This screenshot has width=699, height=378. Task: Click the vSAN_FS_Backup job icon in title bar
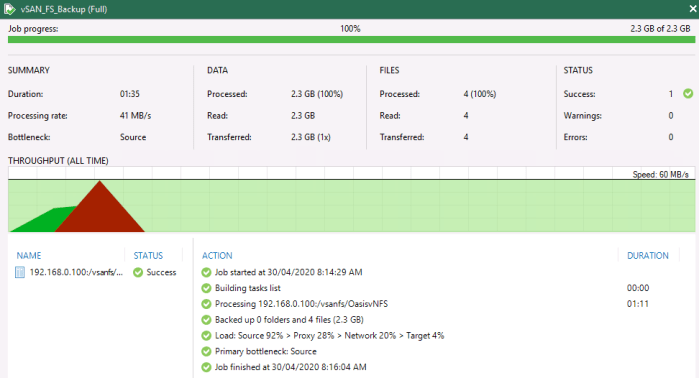[x=9, y=9]
